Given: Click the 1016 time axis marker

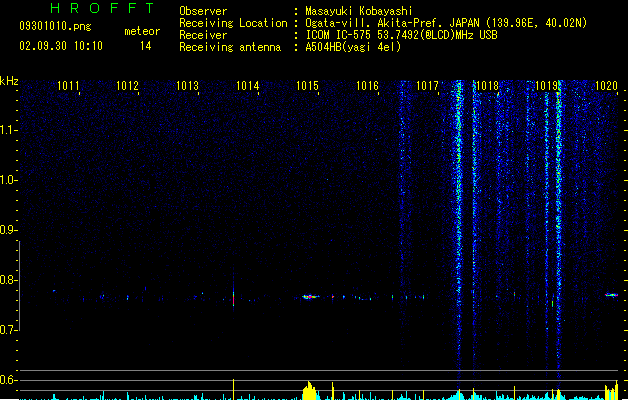Looking at the screenshot, I should pos(367,86).
